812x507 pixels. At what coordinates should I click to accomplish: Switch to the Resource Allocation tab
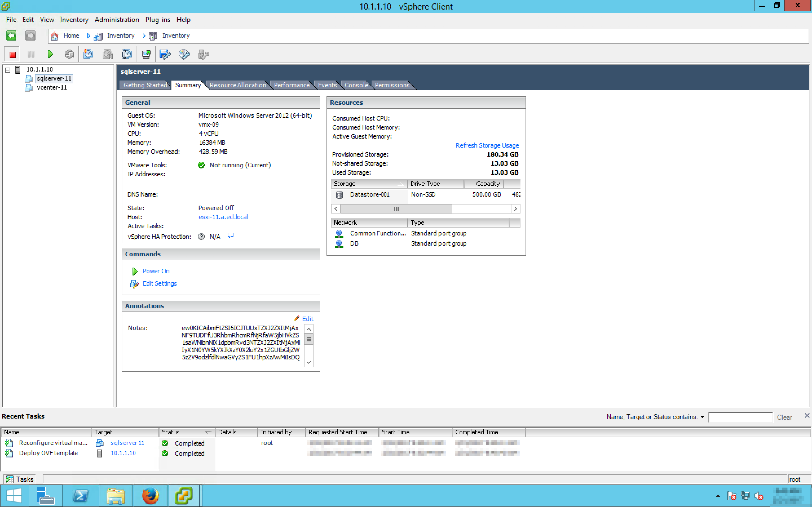[x=238, y=85]
